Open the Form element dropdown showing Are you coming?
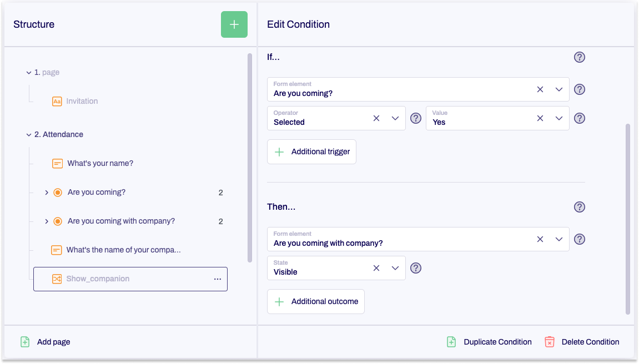Viewport: 639px width, 364px height. (559, 89)
